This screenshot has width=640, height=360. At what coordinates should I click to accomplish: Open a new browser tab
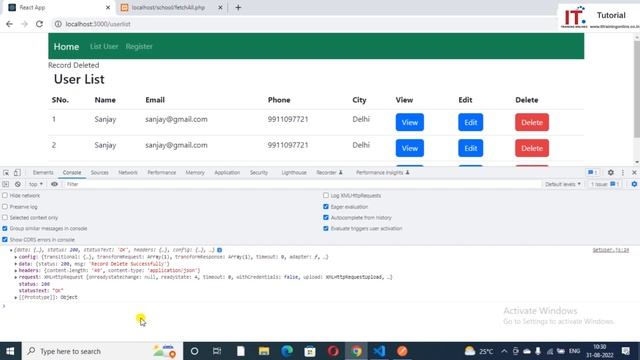pos(238,7)
